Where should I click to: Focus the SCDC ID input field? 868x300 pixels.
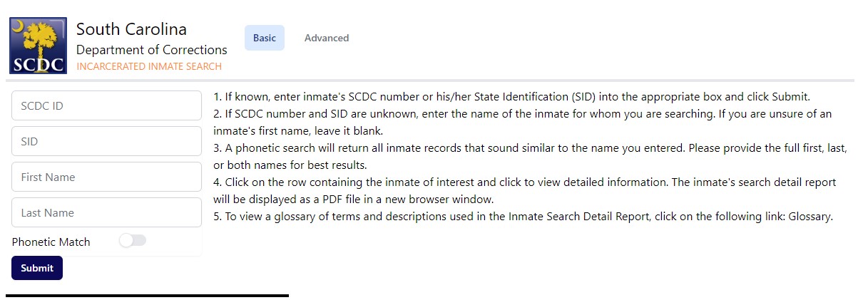106,105
